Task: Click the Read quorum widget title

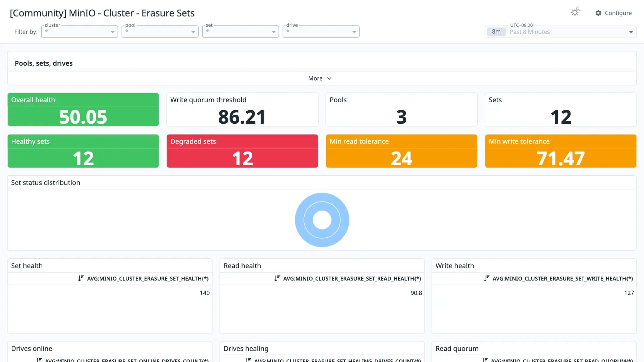Action: click(x=457, y=349)
